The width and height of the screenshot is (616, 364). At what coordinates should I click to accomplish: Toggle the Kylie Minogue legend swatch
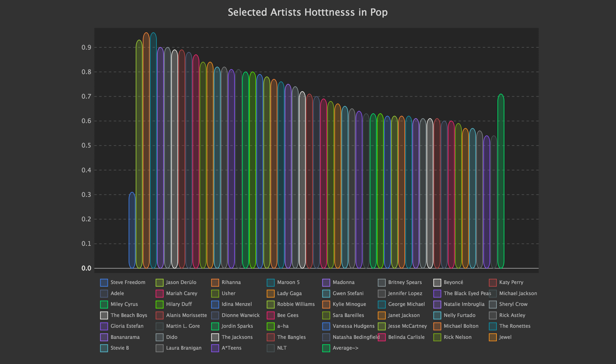coord(326,304)
